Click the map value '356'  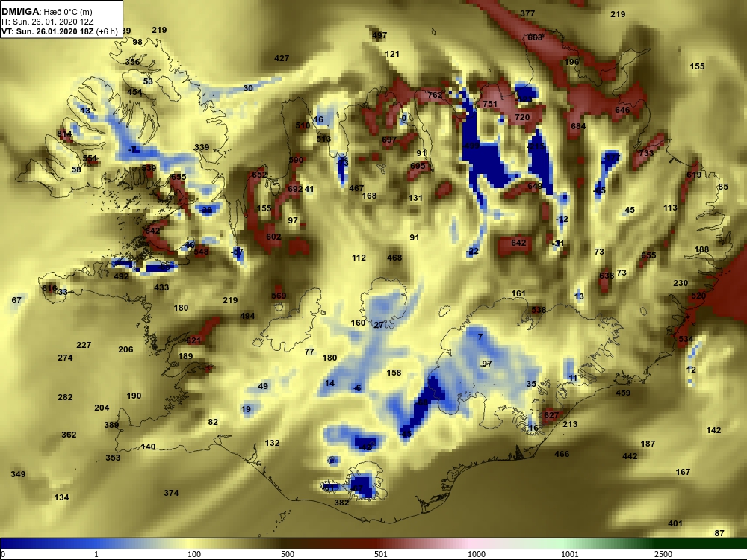pyautogui.click(x=132, y=62)
